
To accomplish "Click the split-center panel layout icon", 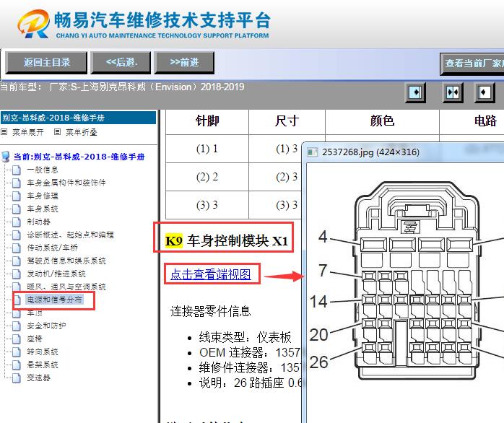I will coord(453,92).
